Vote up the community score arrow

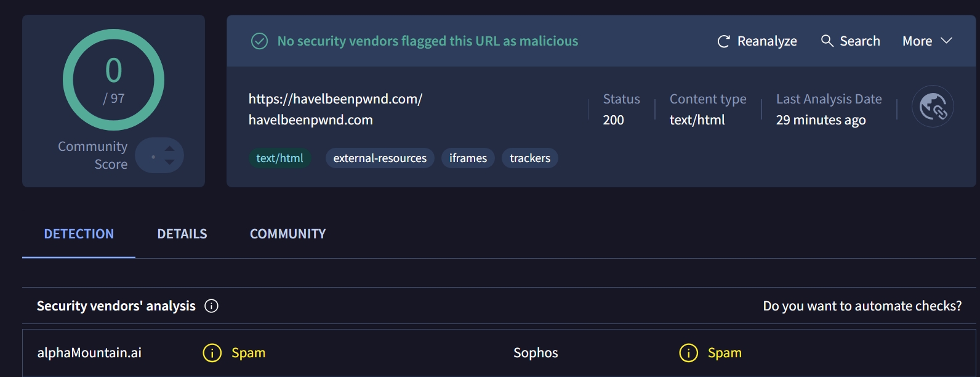click(x=170, y=148)
